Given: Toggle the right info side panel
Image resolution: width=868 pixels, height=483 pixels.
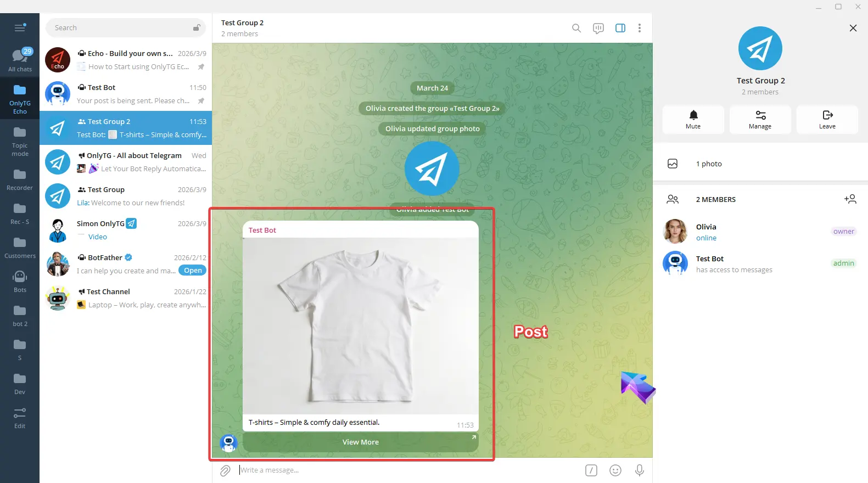Looking at the screenshot, I should [x=620, y=28].
